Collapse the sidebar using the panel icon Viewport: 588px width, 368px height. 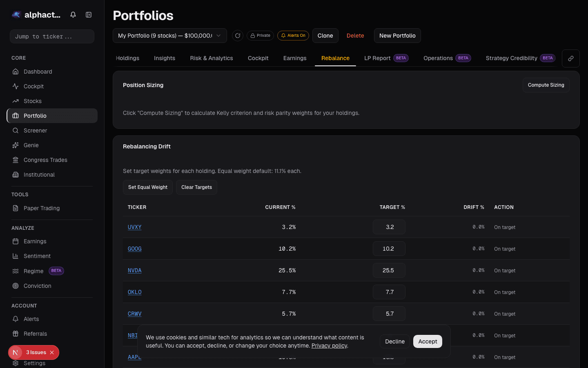(89, 14)
